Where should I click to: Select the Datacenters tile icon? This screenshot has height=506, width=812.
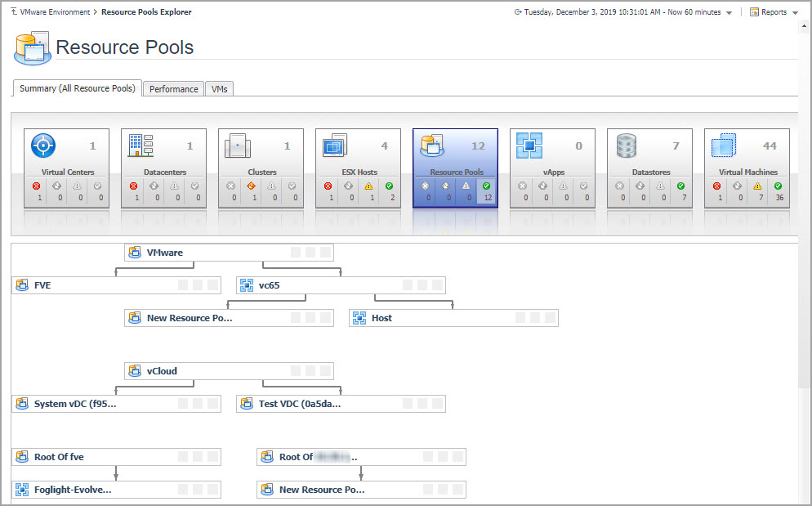141,146
